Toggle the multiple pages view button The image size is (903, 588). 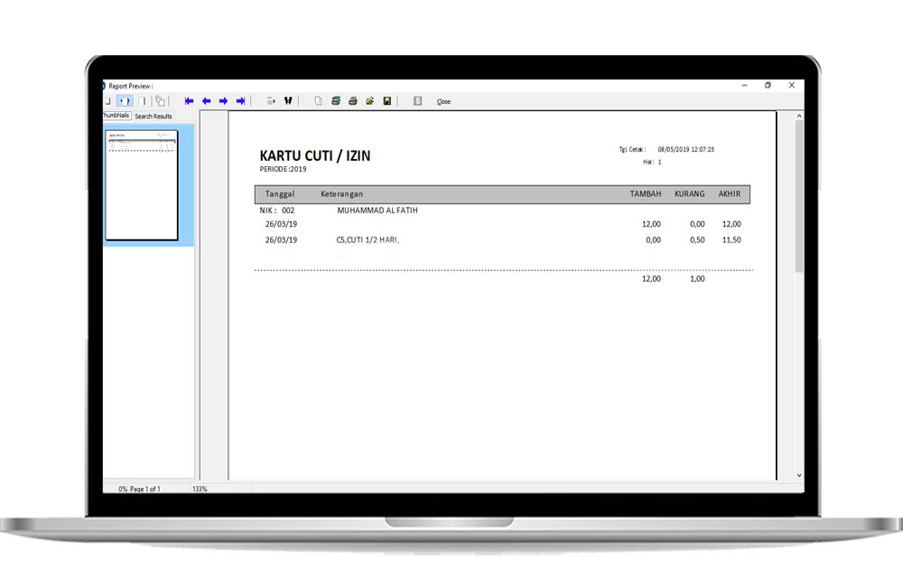click(x=160, y=101)
